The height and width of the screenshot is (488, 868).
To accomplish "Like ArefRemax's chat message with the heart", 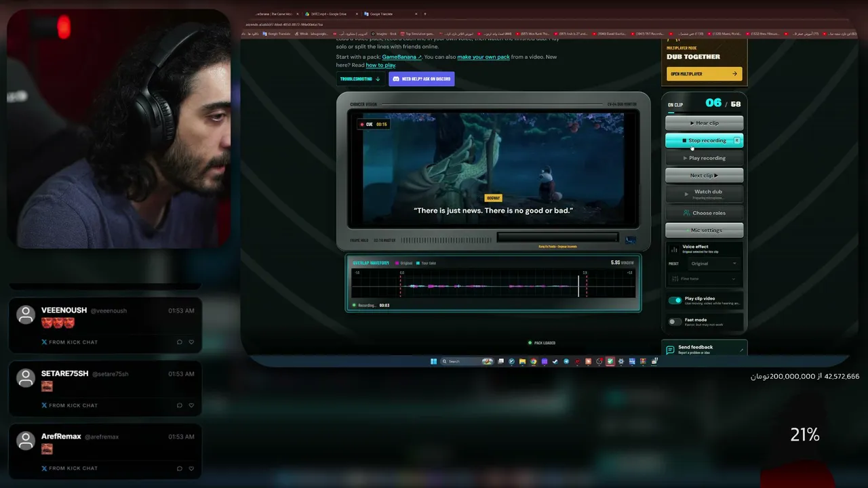I will click(x=191, y=468).
